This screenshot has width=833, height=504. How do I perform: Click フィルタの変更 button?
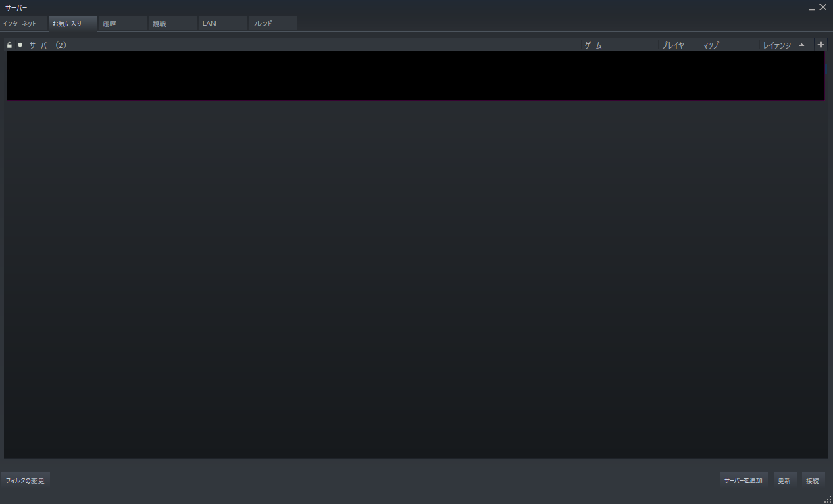point(25,480)
